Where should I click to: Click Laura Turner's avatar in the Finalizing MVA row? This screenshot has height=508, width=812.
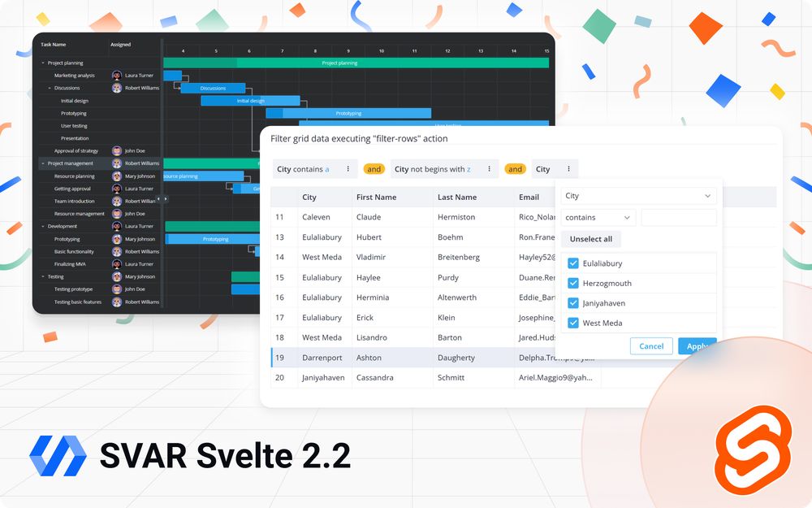[x=117, y=264]
